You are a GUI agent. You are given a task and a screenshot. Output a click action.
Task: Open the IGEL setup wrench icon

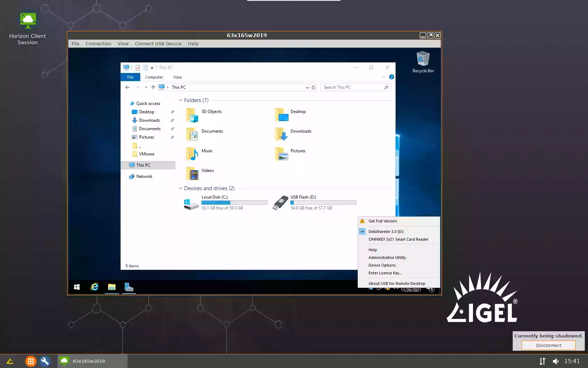pyautogui.click(x=45, y=361)
